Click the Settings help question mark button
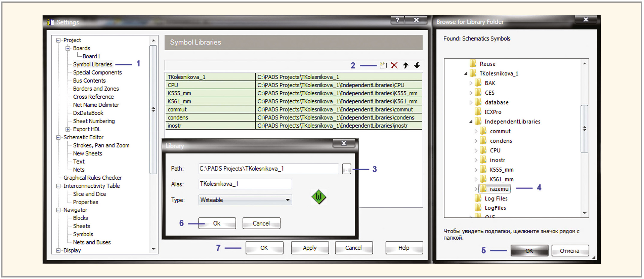The height and width of the screenshot is (279, 644). pos(397,20)
